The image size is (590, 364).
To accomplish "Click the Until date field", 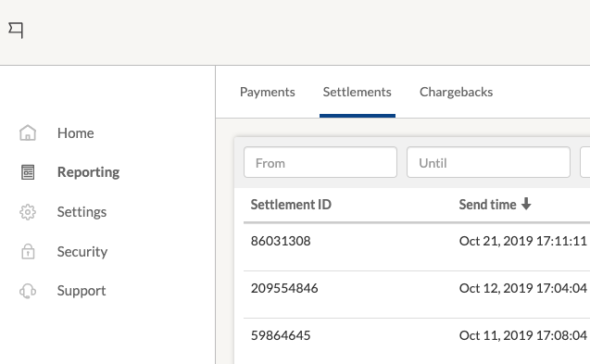I will [488, 162].
